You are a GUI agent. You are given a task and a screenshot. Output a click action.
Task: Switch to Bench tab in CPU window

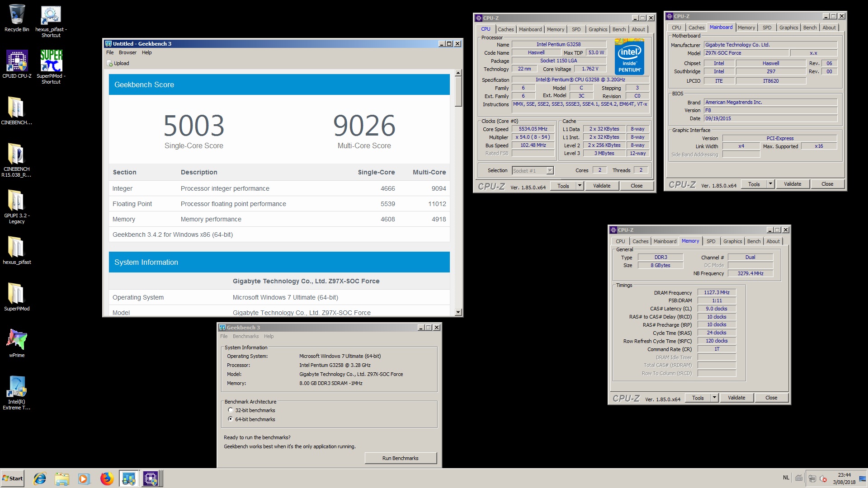(x=619, y=29)
